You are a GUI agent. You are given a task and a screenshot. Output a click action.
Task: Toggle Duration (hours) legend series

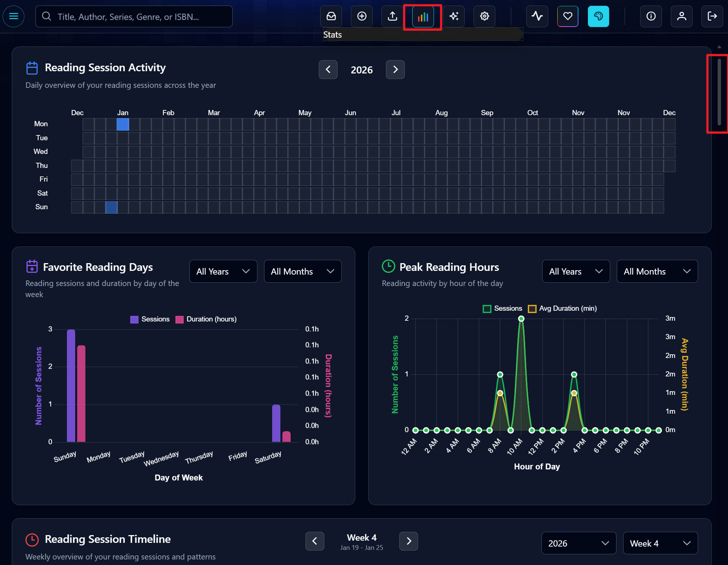[206, 319]
